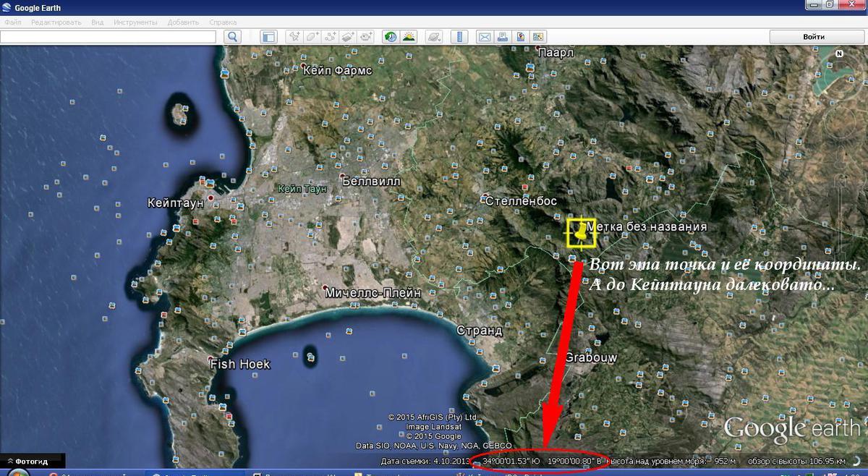Open the Фотогид tour guide panel
Screen dimensions: 868x476
coord(32,461)
